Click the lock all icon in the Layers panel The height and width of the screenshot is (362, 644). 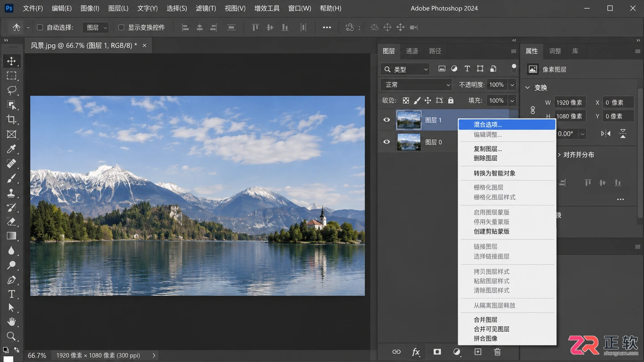coord(451,101)
